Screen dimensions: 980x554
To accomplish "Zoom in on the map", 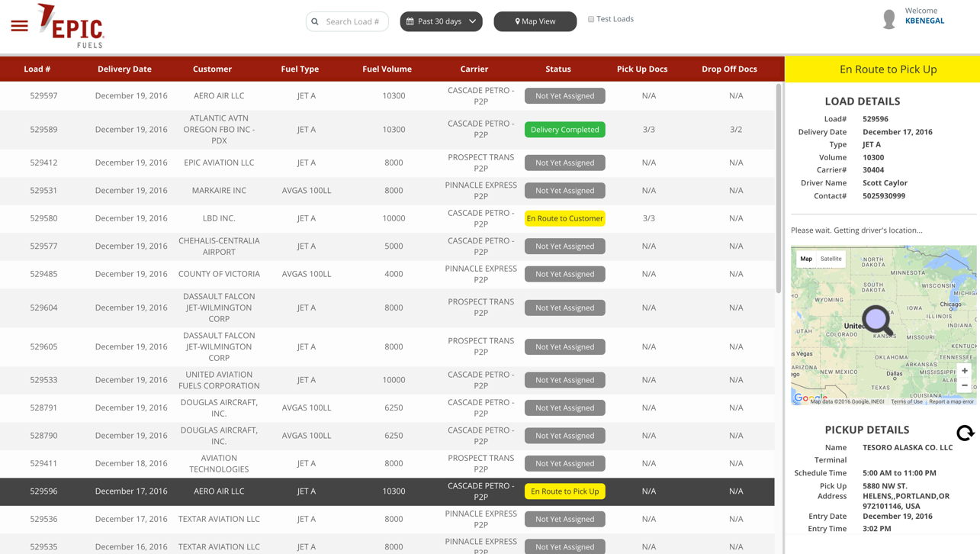I will pyautogui.click(x=965, y=371).
